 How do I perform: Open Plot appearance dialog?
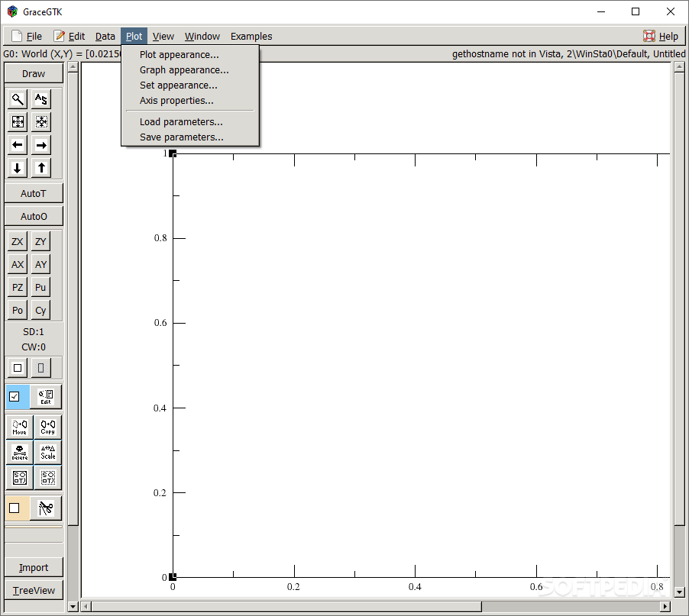[190, 55]
